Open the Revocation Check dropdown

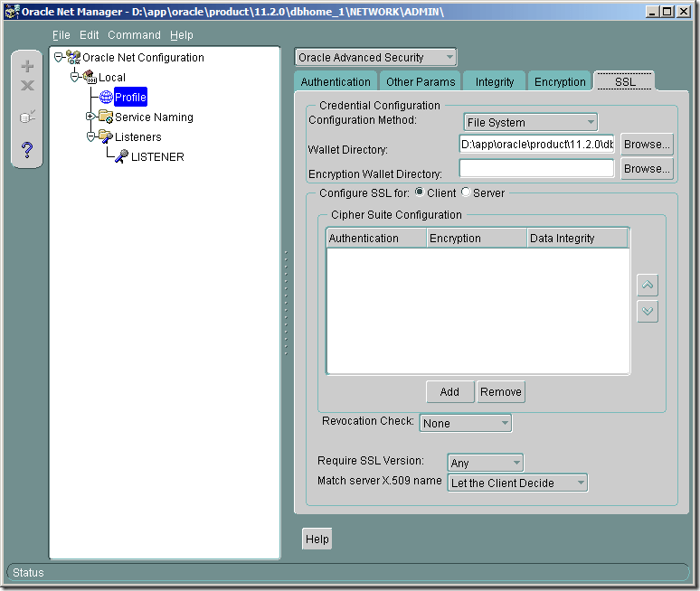tap(465, 423)
